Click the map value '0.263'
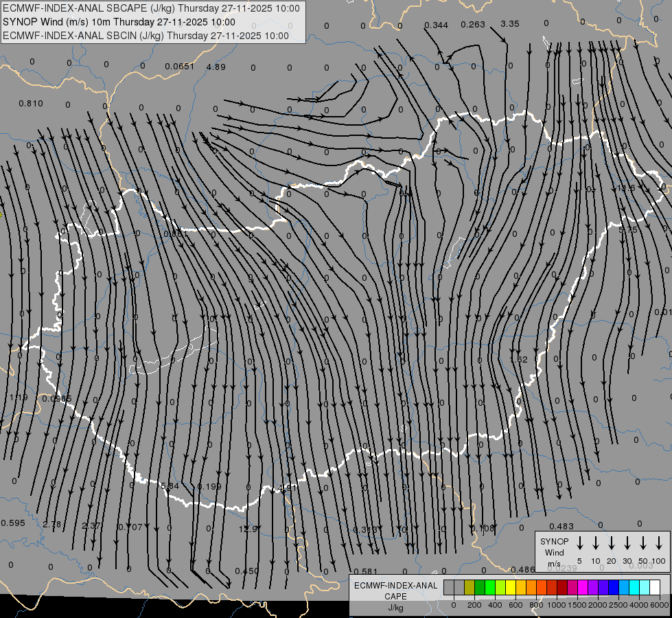 pyautogui.click(x=473, y=25)
